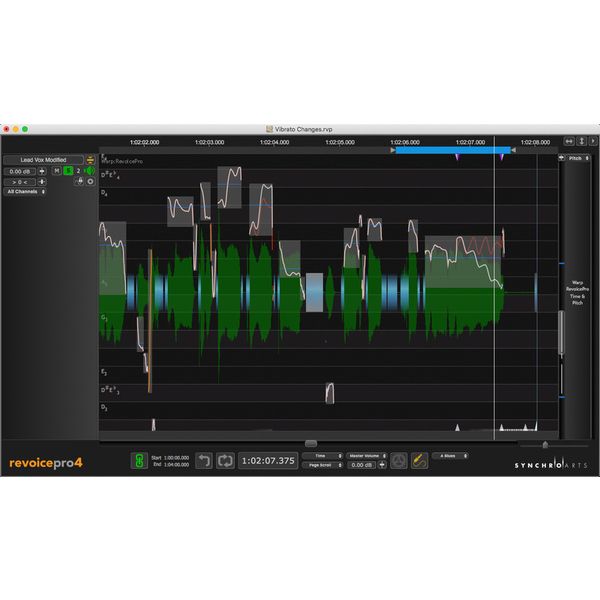Click the horizontal zoom fit icon
Screen dimensions: 600x600
(569, 142)
